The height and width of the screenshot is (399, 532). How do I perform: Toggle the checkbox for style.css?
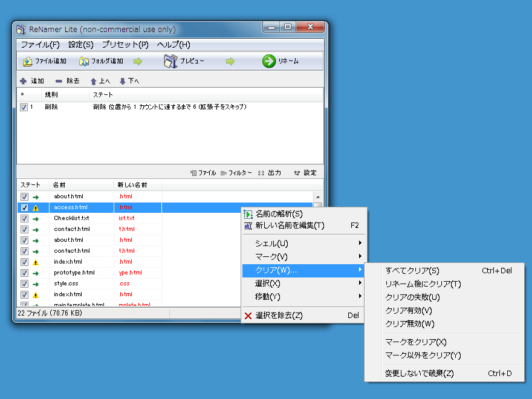point(24,284)
